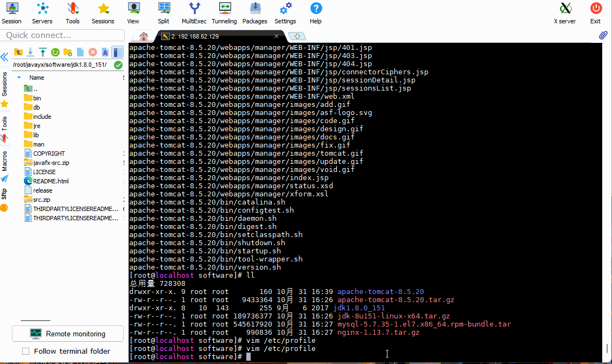Click the Name column header
Viewport: 612px width, 364px height.
point(37,78)
